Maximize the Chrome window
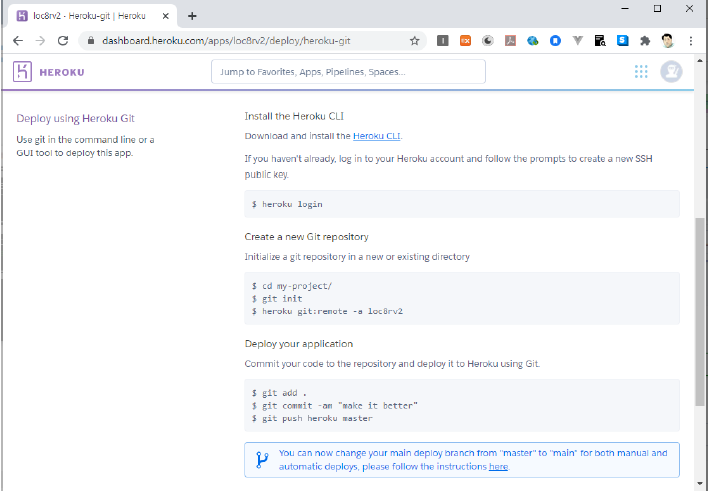The image size is (710, 494). pyautogui.click(x=657, y=9)
